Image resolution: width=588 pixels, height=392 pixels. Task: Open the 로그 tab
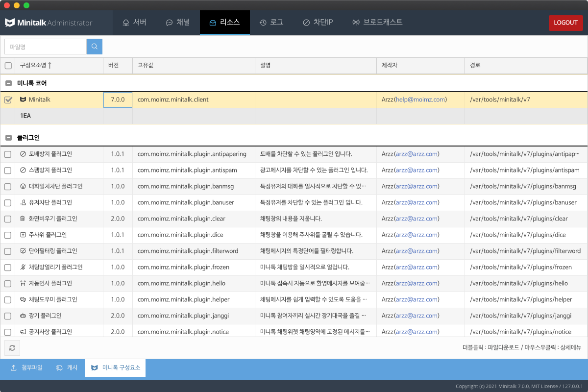pos(271,23)
